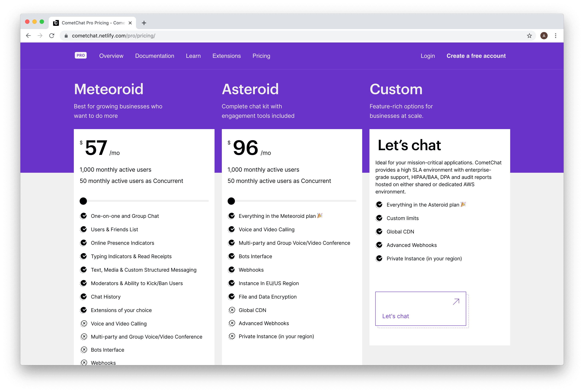This screenshot has width=584, height=392.
Task: Reload the page with the refresh icon
Action: click(52, 36)
